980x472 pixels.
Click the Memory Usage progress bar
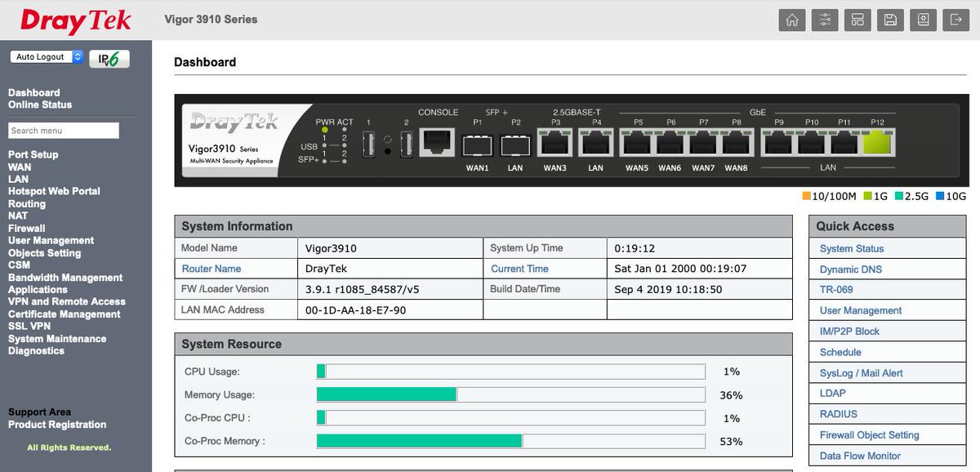point(510,395)
